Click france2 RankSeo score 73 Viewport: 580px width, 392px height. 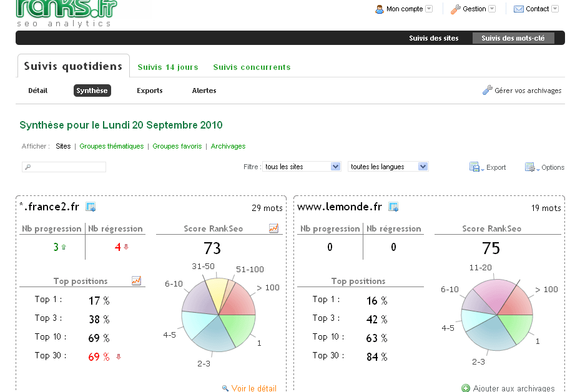tap(212, 248)
